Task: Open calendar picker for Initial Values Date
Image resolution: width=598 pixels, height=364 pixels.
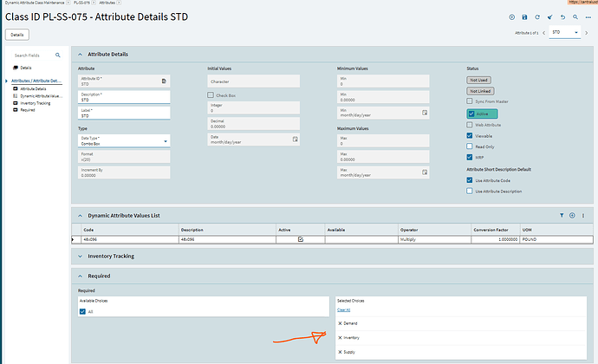Action: (296, 140)
